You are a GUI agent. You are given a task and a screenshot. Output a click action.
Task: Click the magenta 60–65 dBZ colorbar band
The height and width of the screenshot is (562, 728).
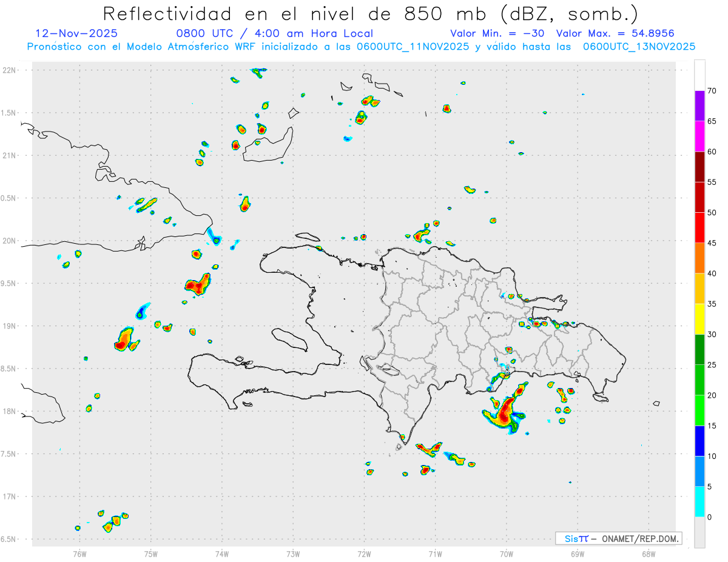(699, 136)
